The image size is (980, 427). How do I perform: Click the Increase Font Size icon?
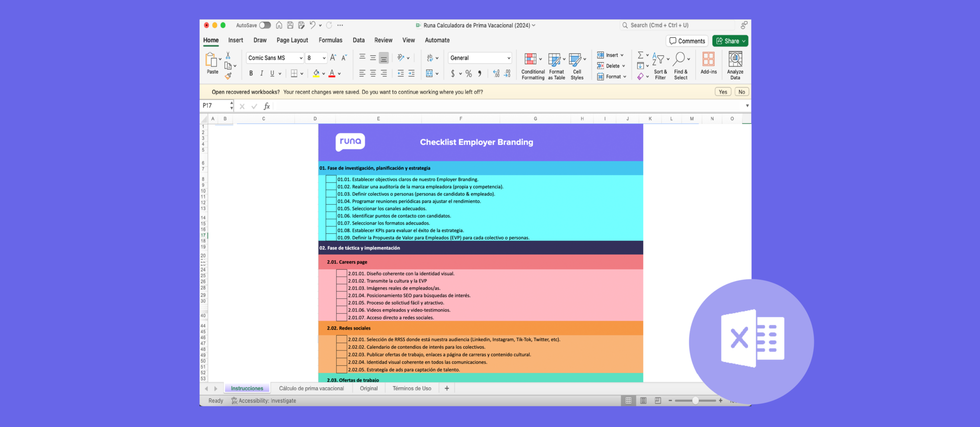point(334,58)
